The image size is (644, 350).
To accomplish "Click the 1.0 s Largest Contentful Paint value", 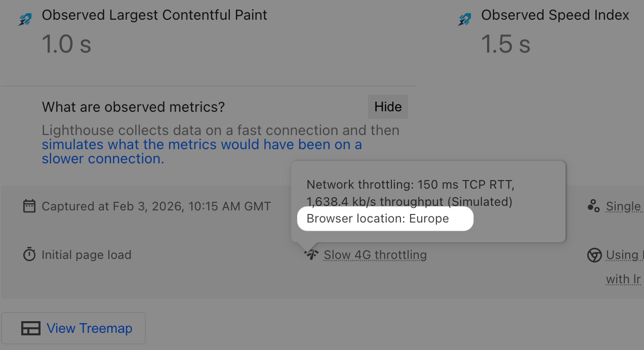I will click(66, 45).
